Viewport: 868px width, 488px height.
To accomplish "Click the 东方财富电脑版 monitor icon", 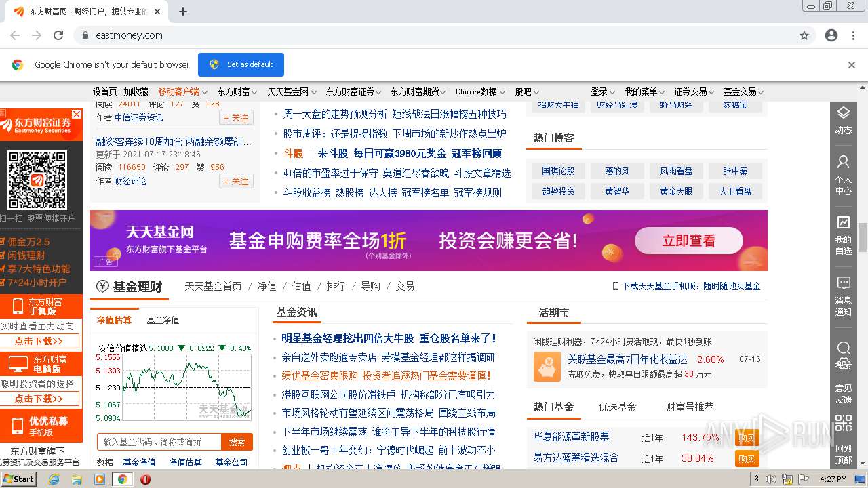I will point(18,364).
